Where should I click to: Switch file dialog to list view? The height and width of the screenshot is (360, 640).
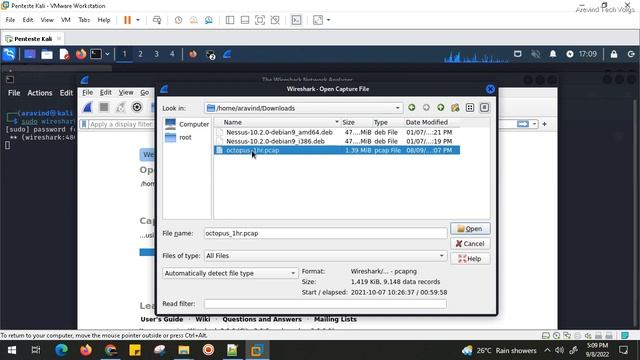(470, 108)
